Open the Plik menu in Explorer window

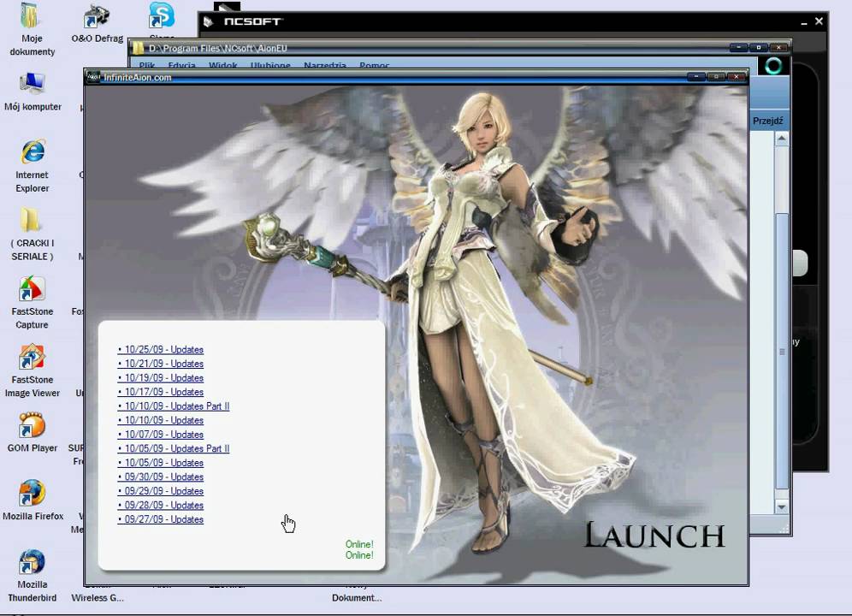point(147,65)
